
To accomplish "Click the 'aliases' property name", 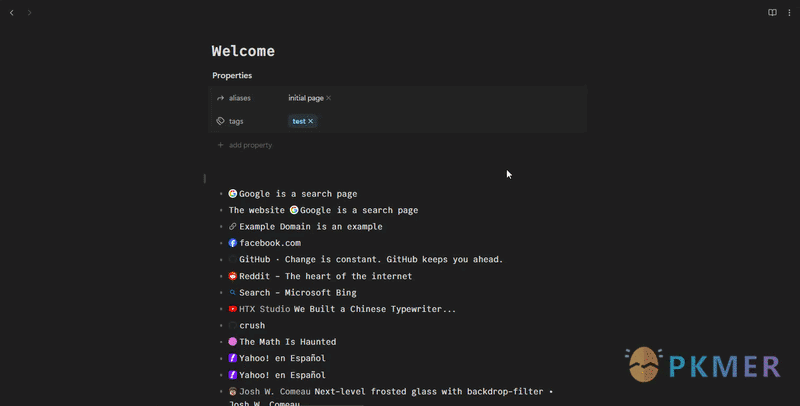I will click(x=240, y=98).
